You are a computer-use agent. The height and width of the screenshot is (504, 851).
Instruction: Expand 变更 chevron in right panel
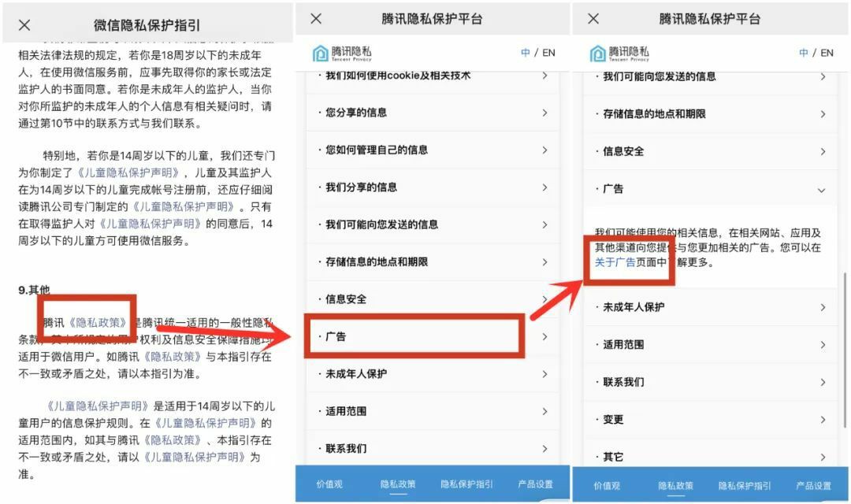(823, 420)
